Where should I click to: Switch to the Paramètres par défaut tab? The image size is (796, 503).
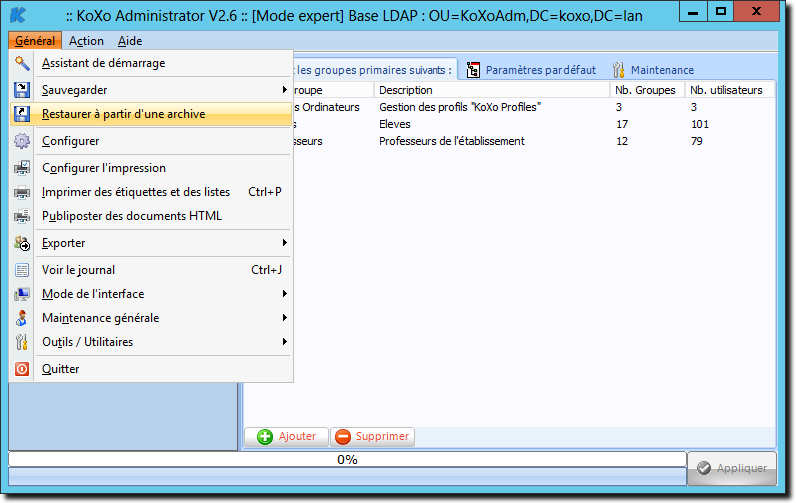(x=531, y=70)
